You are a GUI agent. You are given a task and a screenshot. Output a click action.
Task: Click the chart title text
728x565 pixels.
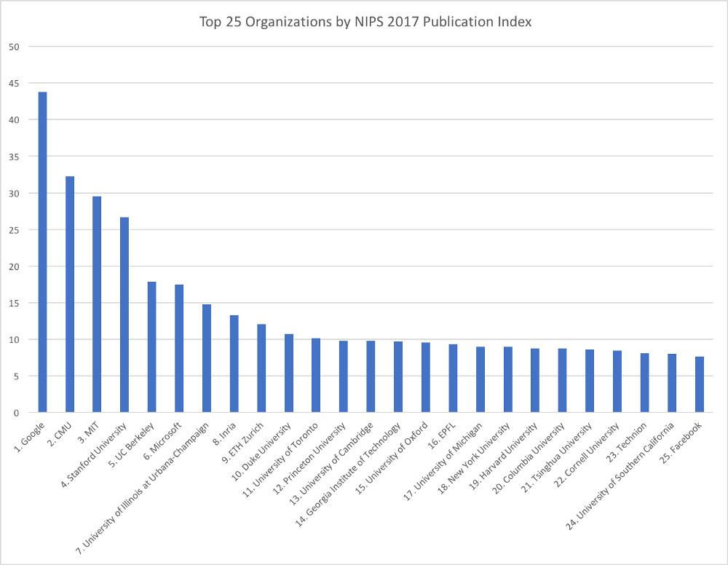point(365,22)
